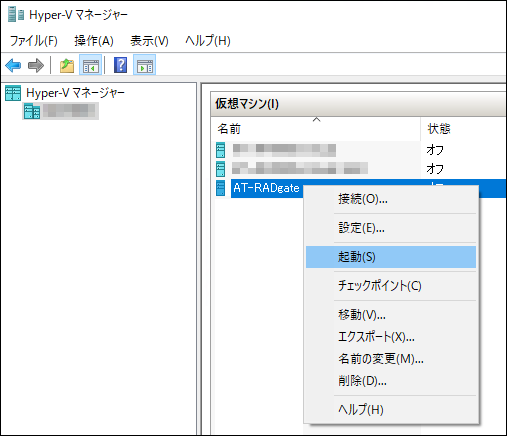Choose ヘルプ(H) in the context menu
The width and height of the screenshot is (507, 436).
pyautogui.click(x=391, y=410)
